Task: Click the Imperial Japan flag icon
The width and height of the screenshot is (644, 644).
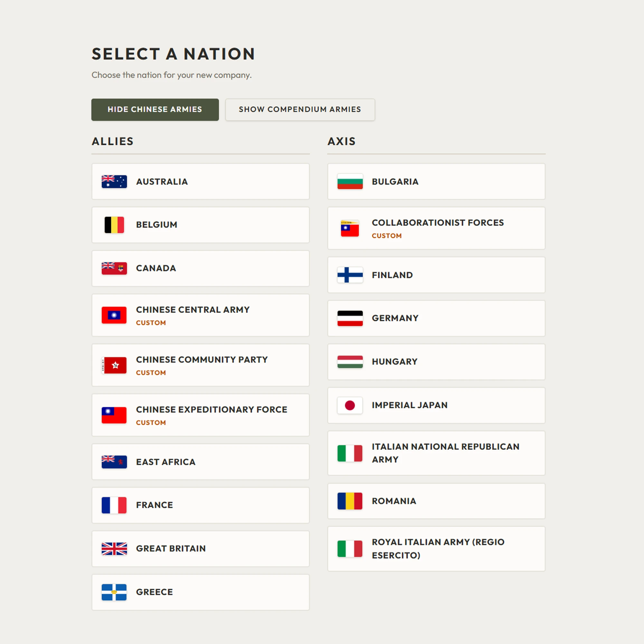Action: point(350,405)
